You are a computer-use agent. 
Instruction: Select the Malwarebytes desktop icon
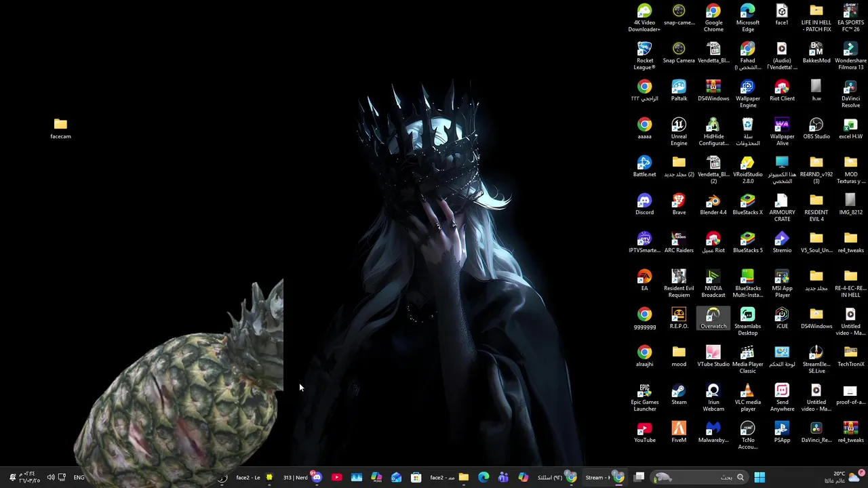pyautogui.click(x=713, y=432)
